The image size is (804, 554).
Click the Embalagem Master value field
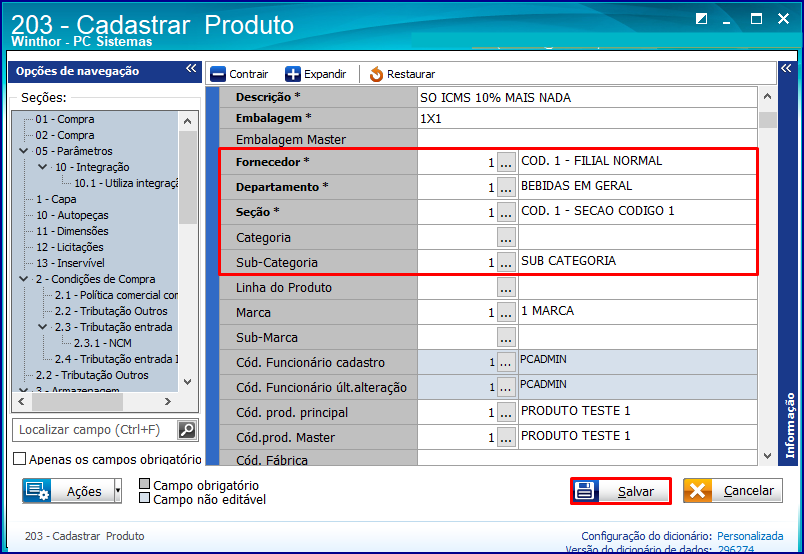tap(587, 139)
